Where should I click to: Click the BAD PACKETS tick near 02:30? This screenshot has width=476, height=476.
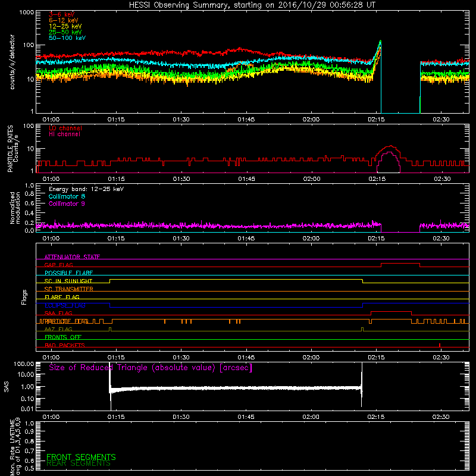click(x=440, y=345)
